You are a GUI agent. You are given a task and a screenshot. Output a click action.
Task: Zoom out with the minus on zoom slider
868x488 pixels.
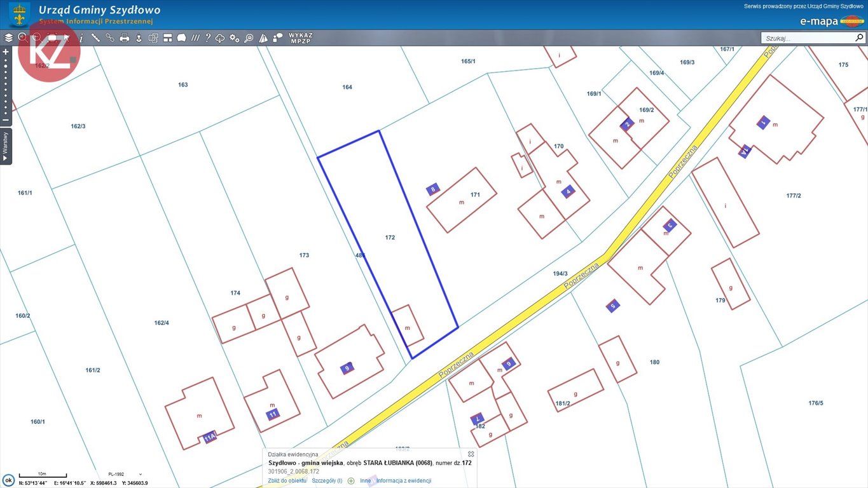click(6, 120)
